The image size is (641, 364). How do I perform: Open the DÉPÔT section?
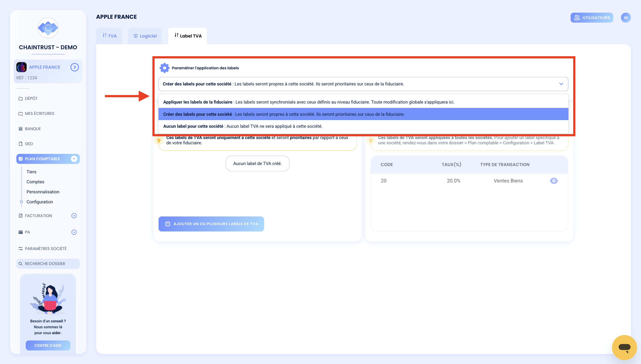pyautogui.click(x=31, y=99)
